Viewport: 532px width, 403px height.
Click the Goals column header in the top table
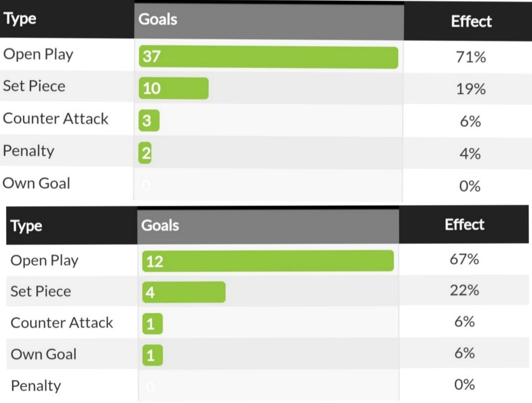coord(158,20)
